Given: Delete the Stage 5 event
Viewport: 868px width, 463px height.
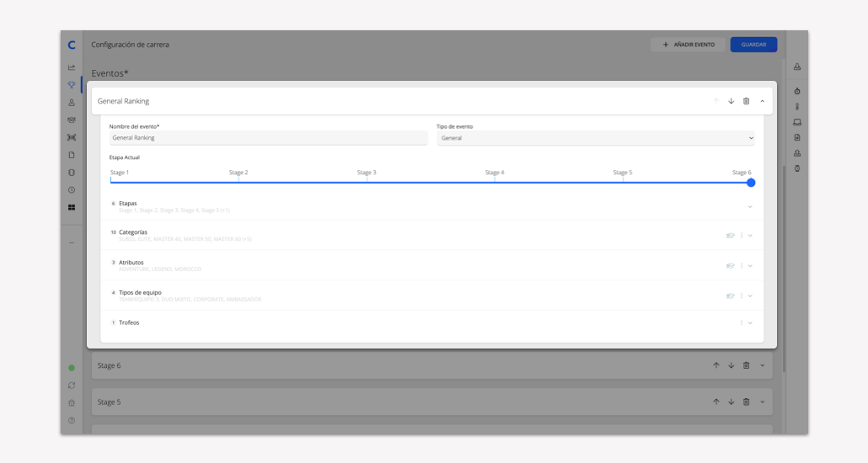Looking at the screenshot, I should point(746,402).
